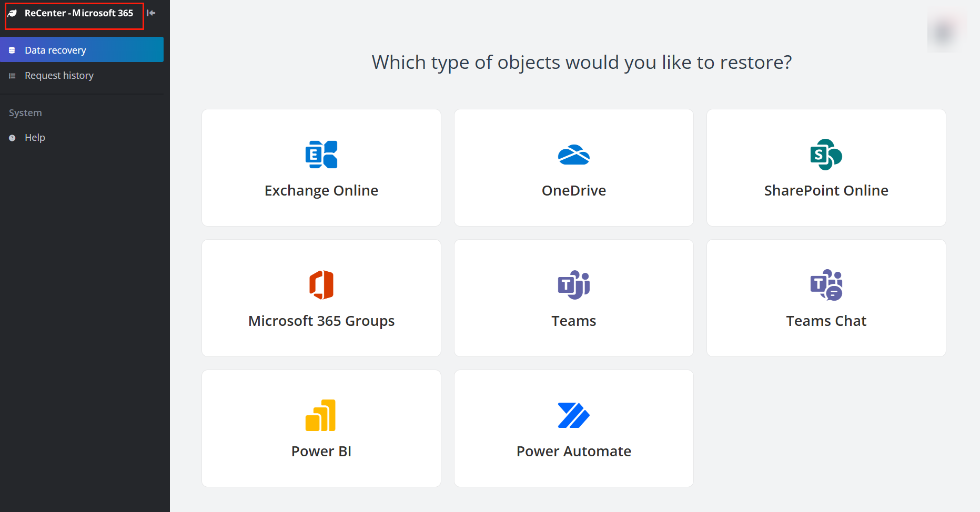Click the Power Automate icon

pyautogui.click(x=573, y=415)
